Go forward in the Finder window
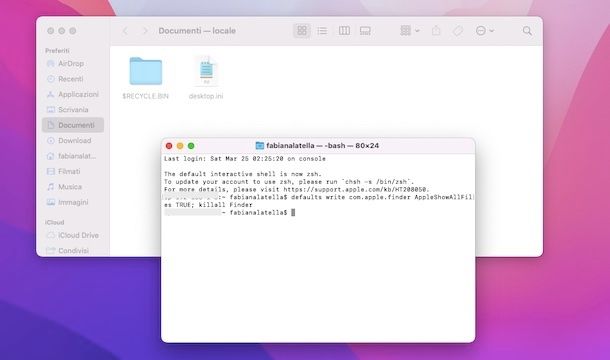Image resolution: width=610 pixels, height=360 pixels. coord(145,31)
